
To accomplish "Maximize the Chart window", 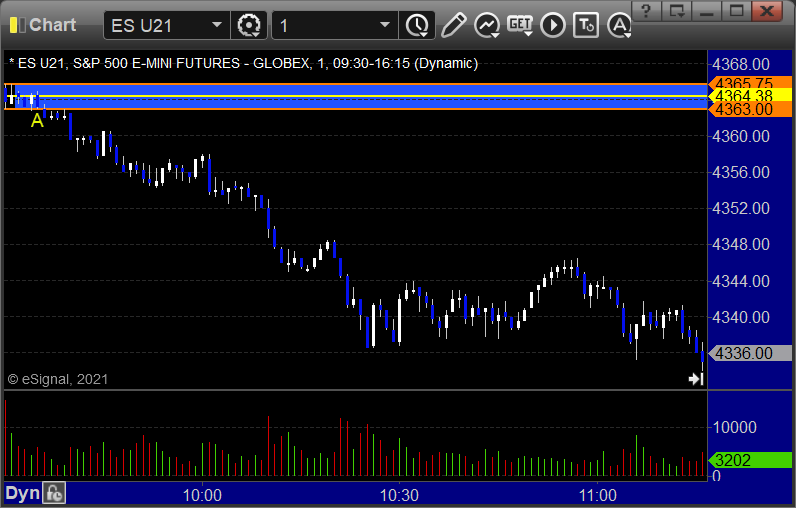I will [x=737, y=11].
